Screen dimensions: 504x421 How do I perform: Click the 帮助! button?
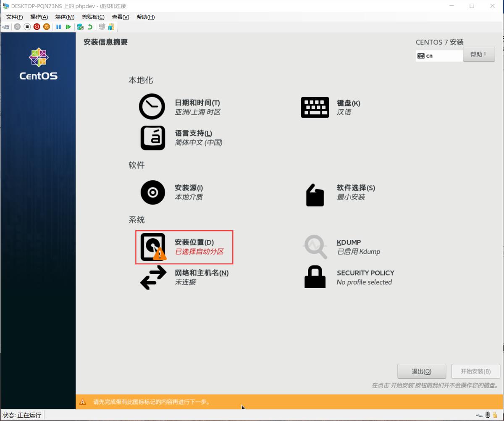point(478,54)
